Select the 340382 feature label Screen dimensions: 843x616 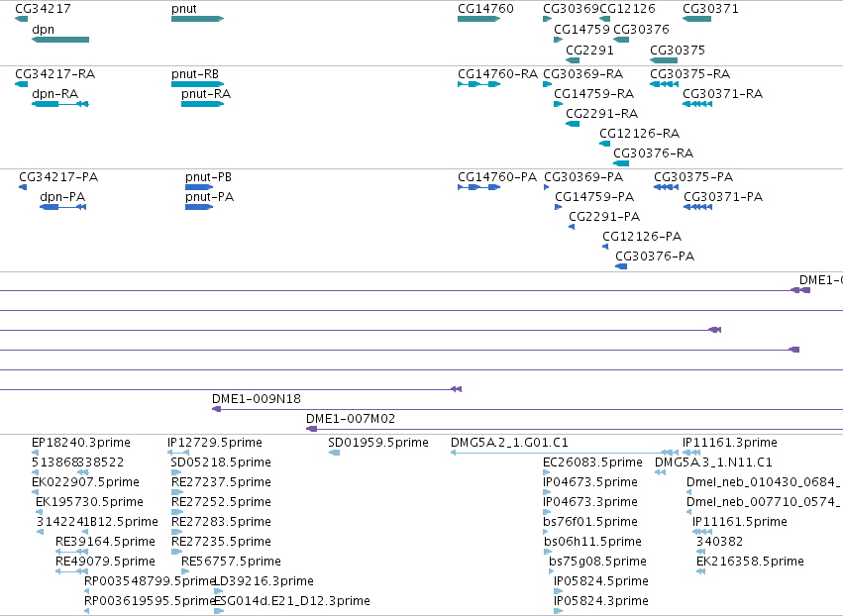click(719, 542)
